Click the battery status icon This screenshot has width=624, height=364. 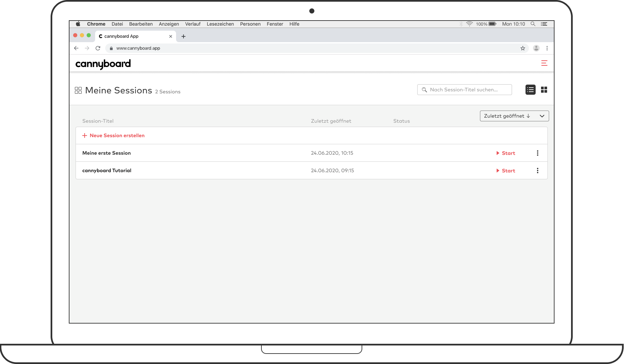coord(492,24)
